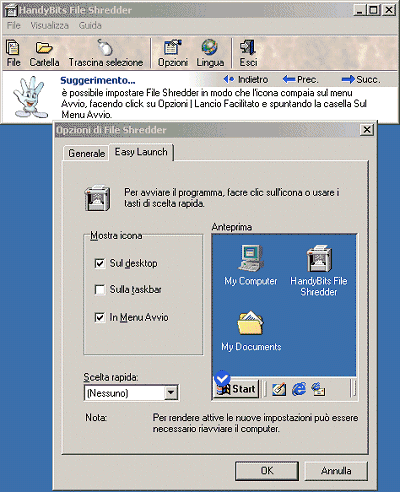Uncheck the Sul desktop checkbox
This screenshot has width=400, height=492.
[x=99, y=263]
